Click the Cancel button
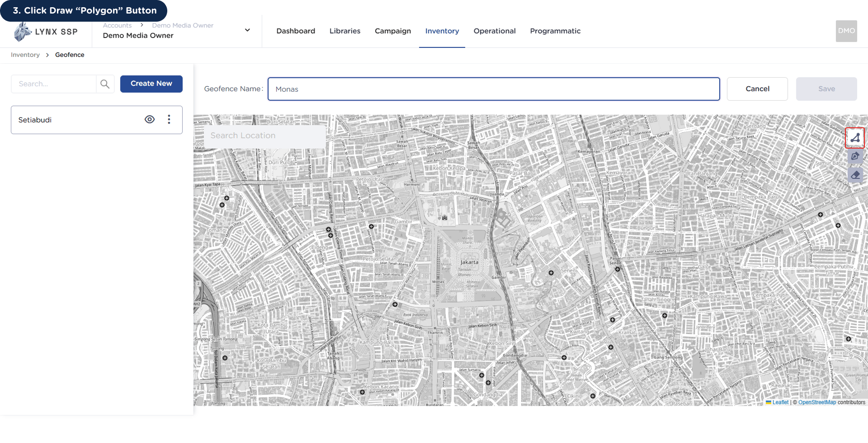The image size is (868, 443). (x=757, y=89)
